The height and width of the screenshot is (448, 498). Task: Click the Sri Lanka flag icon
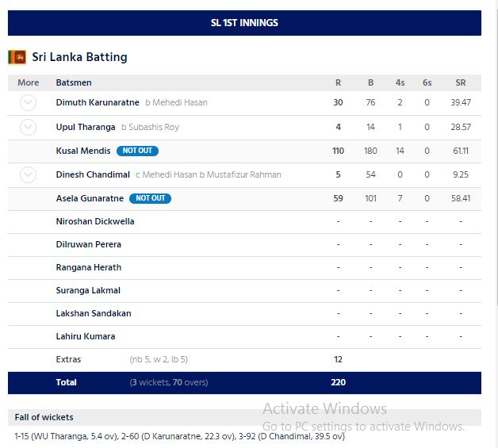[x=17, y=57]
